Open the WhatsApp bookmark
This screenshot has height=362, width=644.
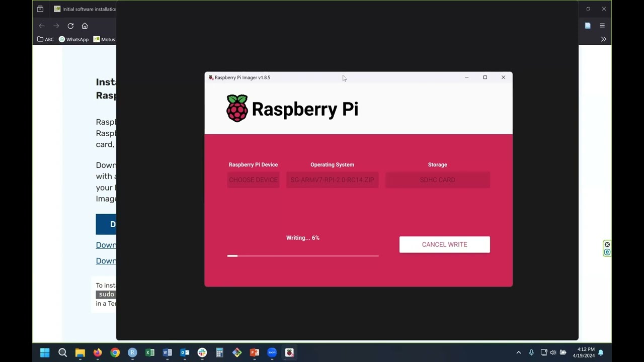(x=73, y=39)
